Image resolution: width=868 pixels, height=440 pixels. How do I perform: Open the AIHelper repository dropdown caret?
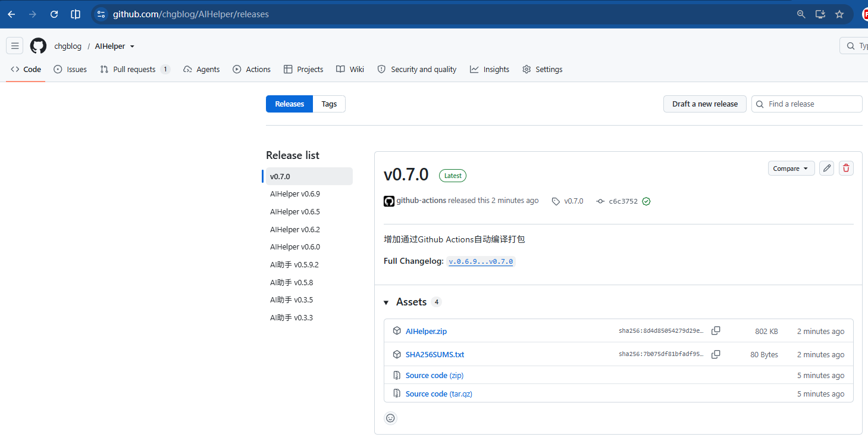point(132,46)
